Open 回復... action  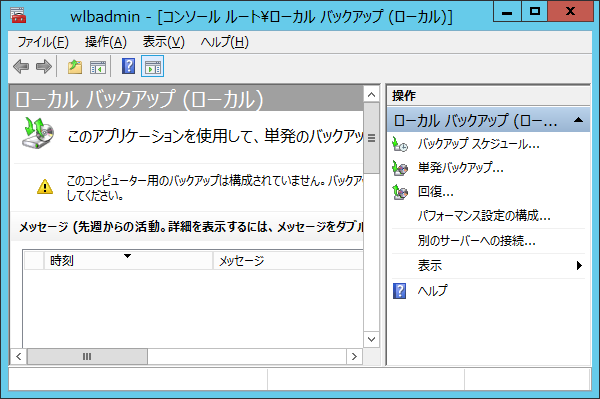coord(436,192)
